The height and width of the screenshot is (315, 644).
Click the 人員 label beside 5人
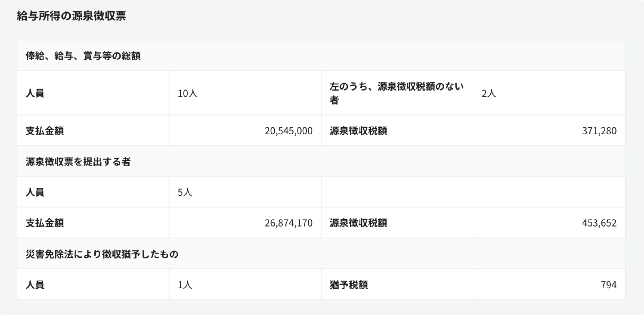[35, 192]
